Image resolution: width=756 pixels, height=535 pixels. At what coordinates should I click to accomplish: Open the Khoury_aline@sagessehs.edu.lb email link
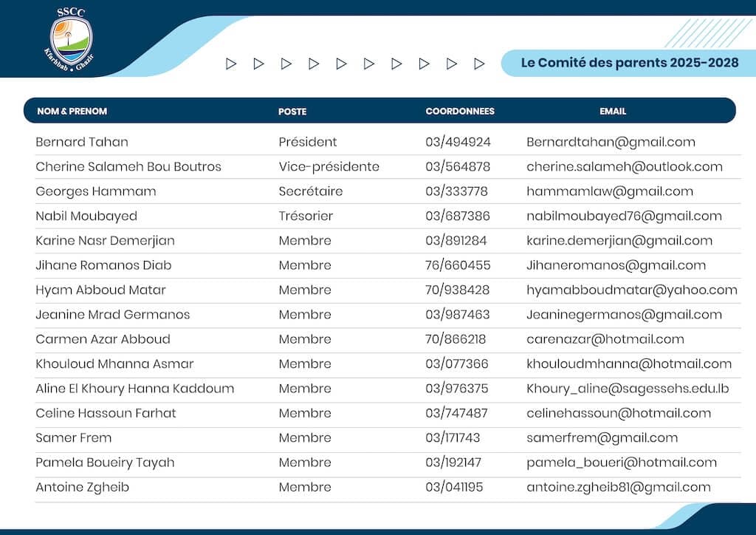pyautogui.click(x=627, y=388)
